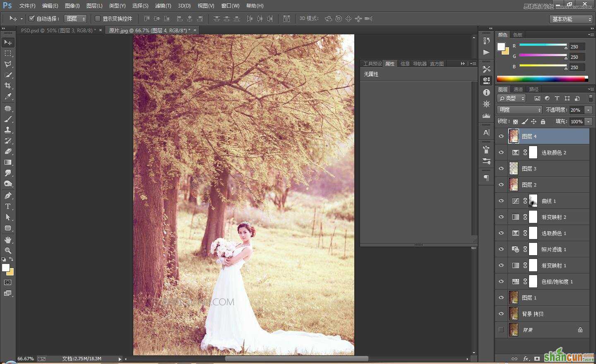Switch to the 通道 channels tab
The width and height of the screenshot is (596, 364).
point(518,89)
